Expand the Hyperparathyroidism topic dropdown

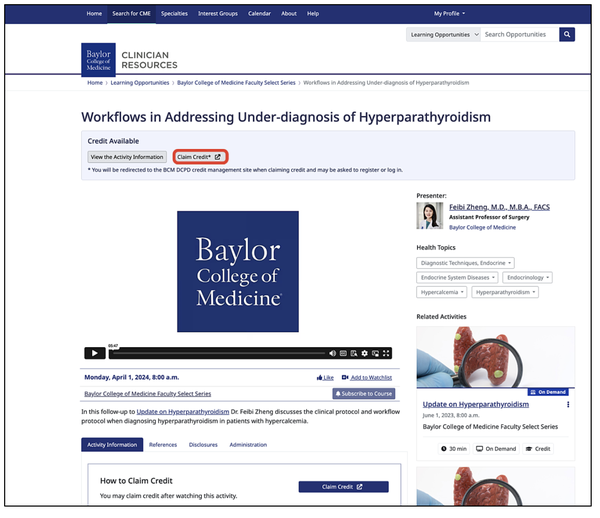(x=505, y=292)
